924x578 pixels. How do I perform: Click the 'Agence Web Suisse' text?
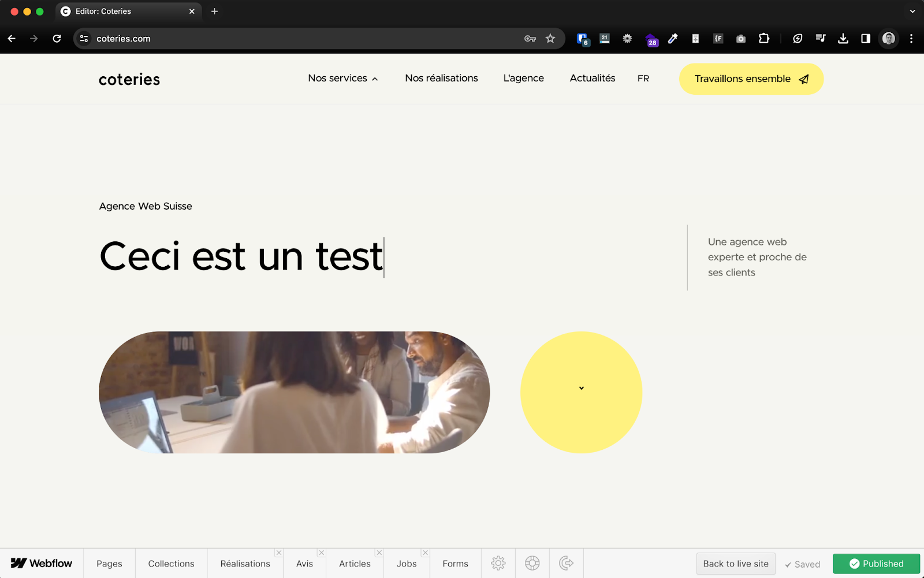click(146, 206)
